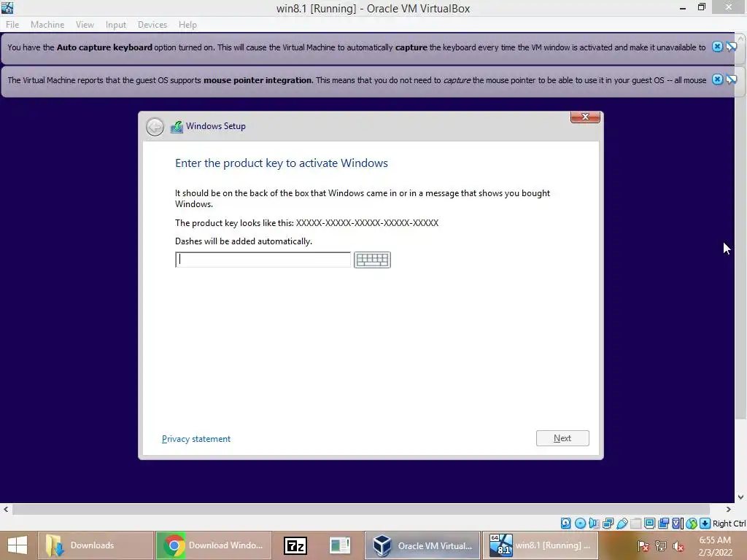The width and height of the screenshot is (747, 560).
Task: Switch to win8.1 [Running] taskbar button
Action: [x=541, y=545]
